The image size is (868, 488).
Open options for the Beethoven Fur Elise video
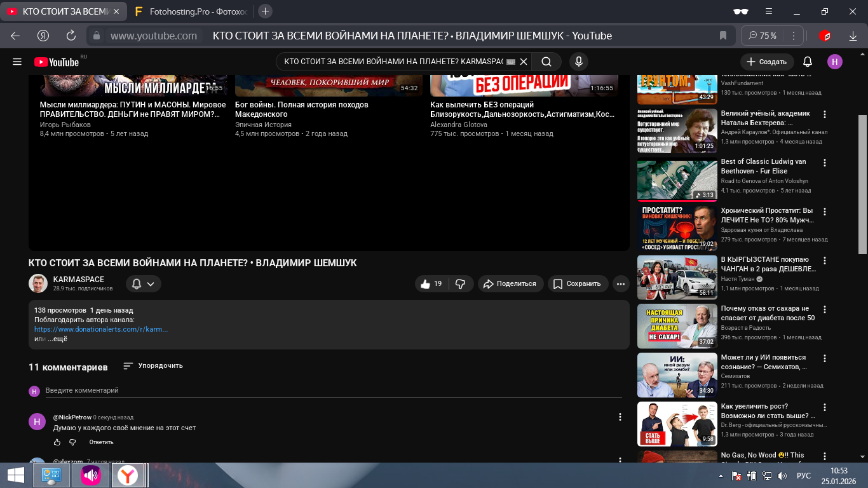825,163
